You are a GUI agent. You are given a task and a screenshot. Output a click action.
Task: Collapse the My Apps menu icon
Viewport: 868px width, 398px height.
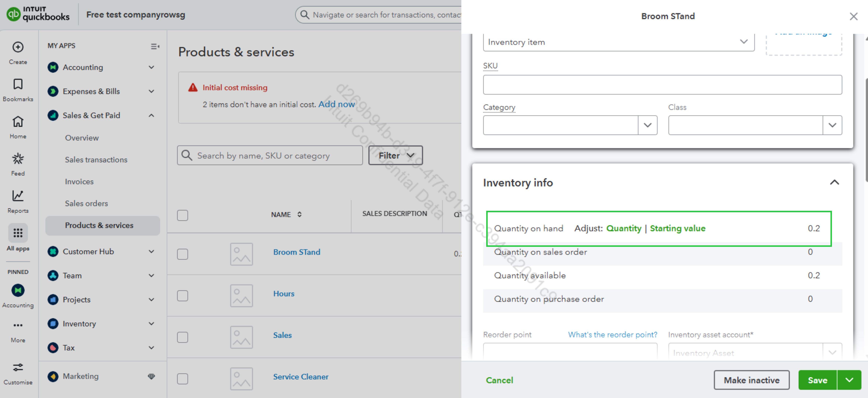coord(155,46)
